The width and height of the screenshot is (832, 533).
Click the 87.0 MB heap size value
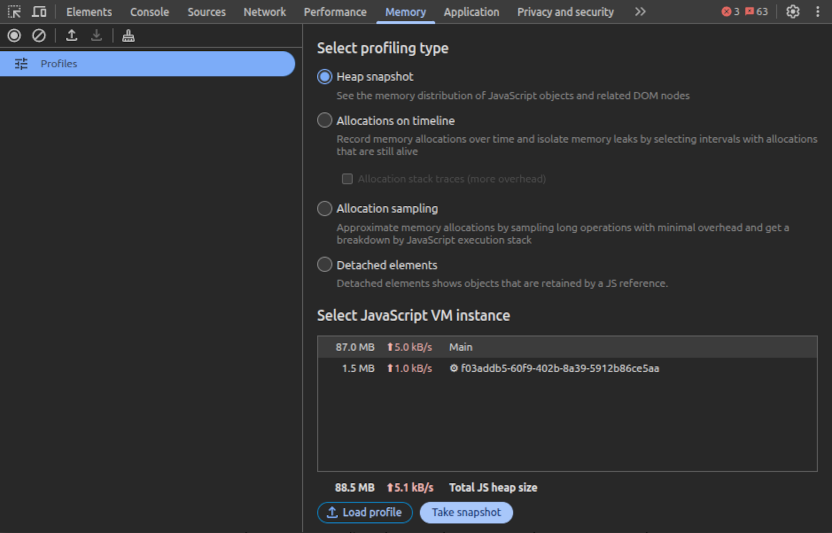tap(355, 347)
